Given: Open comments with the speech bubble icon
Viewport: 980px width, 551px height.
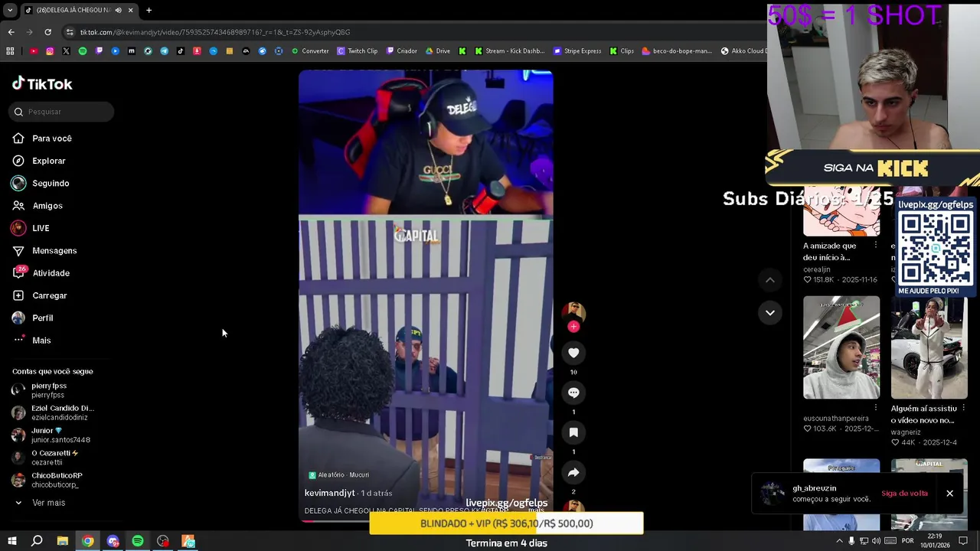Looking at the screenshot, I should click(x=573, y=393).
